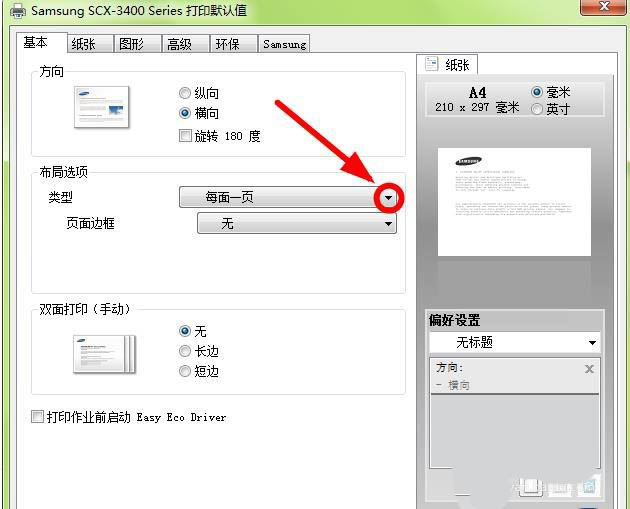Open the 图形 tab

(x=137, y=43)
